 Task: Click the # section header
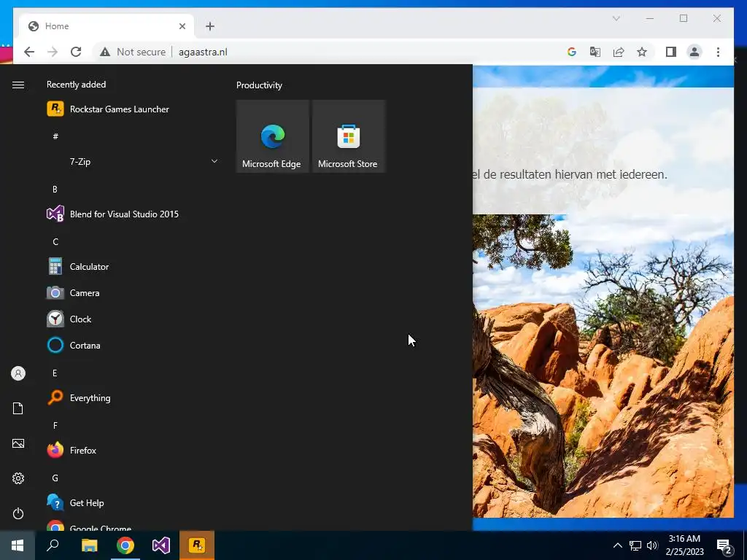pos(55,136)
